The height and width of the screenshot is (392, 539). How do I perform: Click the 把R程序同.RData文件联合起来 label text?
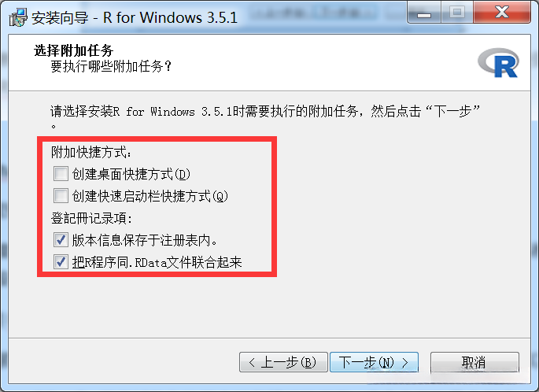tap(157, 262)
